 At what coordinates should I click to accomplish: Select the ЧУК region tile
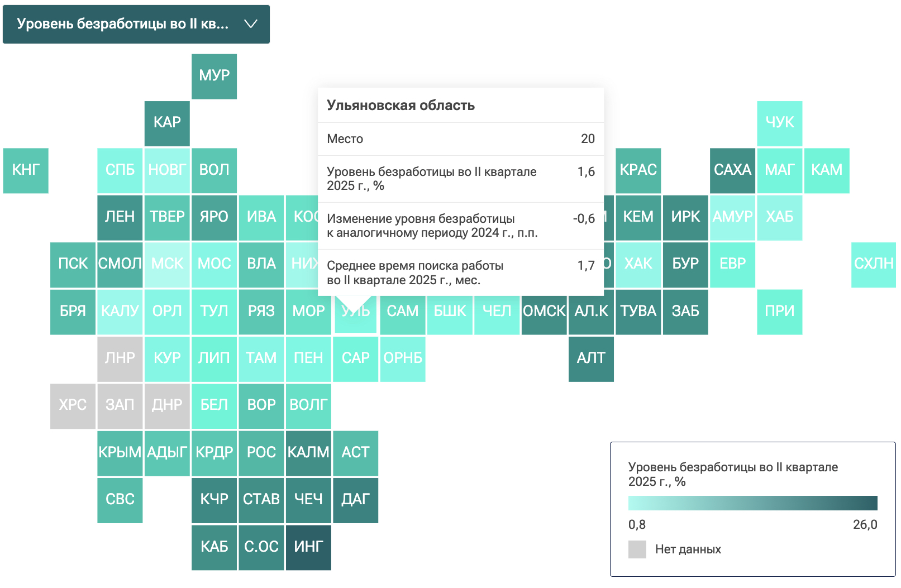pos(780,123)
